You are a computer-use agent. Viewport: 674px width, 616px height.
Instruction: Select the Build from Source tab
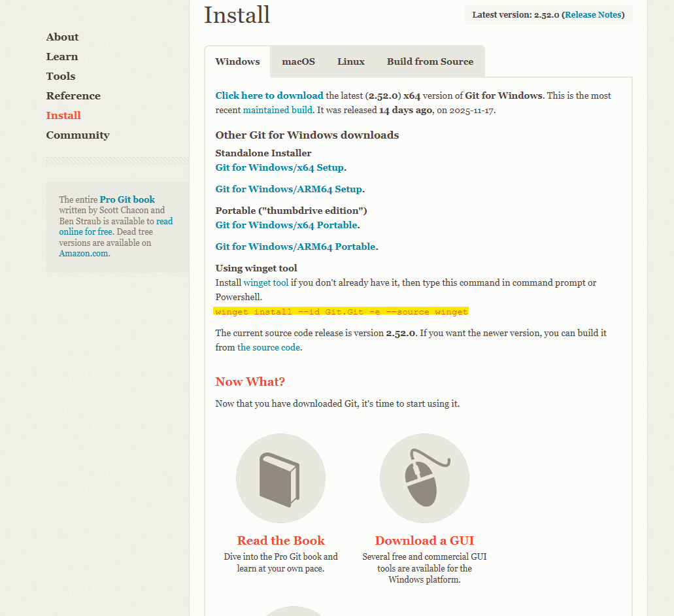click(x=430, y=61)
